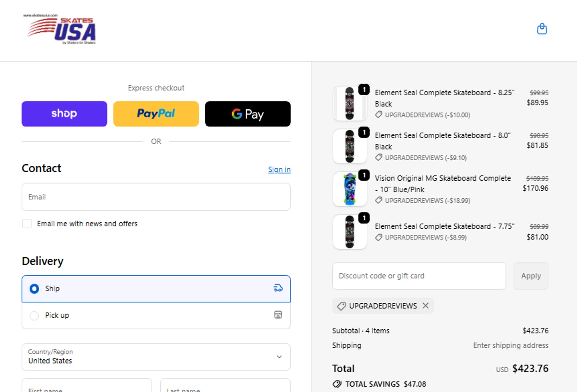Viewport: 577px width, 392px height.
Task: Pay with Google Pay button
Action: (x=248, y=114)
